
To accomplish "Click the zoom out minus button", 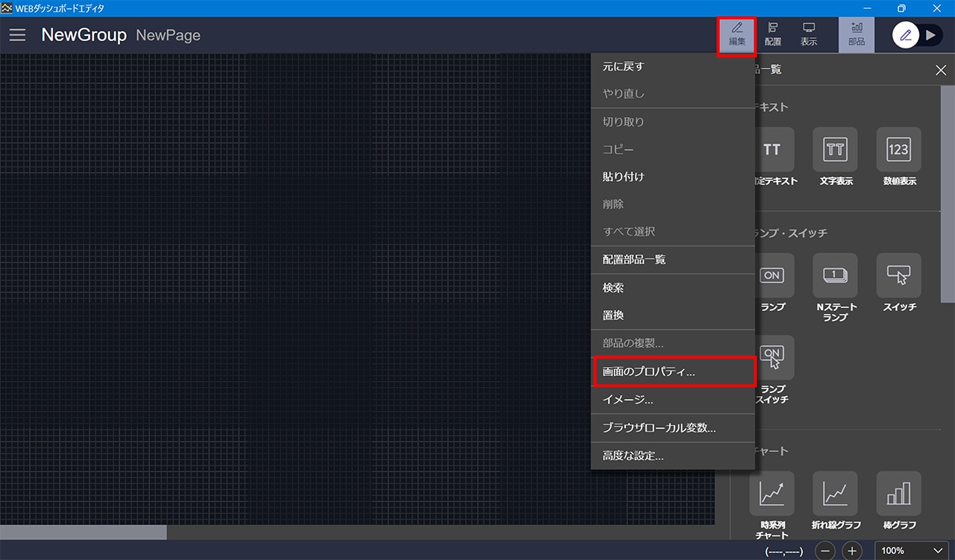I will (x=825, y=551).
